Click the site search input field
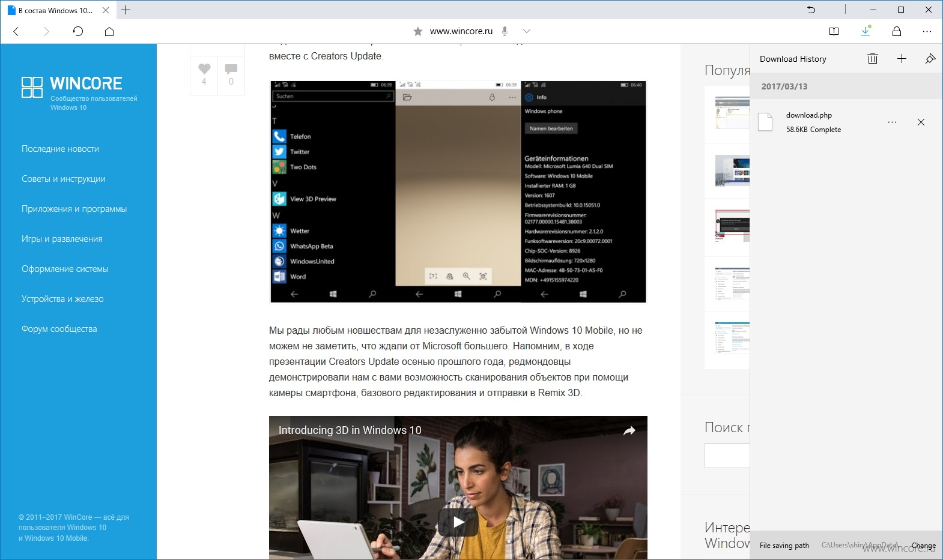This screenshot has width=943, height=560. coord(727,456)
